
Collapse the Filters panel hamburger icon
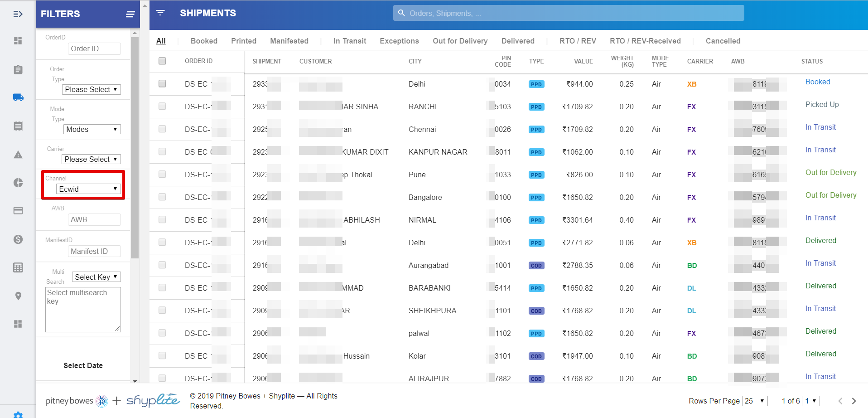(130, 14)
